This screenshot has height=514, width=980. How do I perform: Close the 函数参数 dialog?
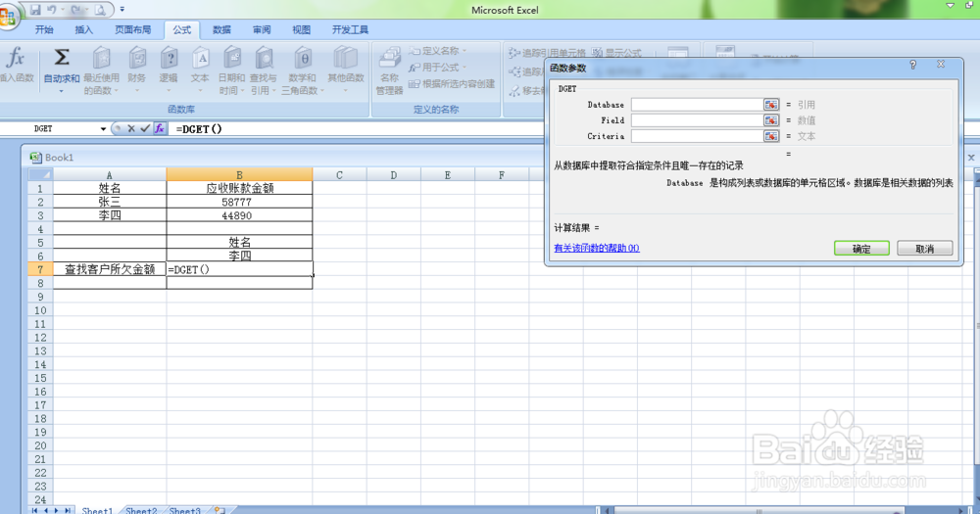point(941,65)
